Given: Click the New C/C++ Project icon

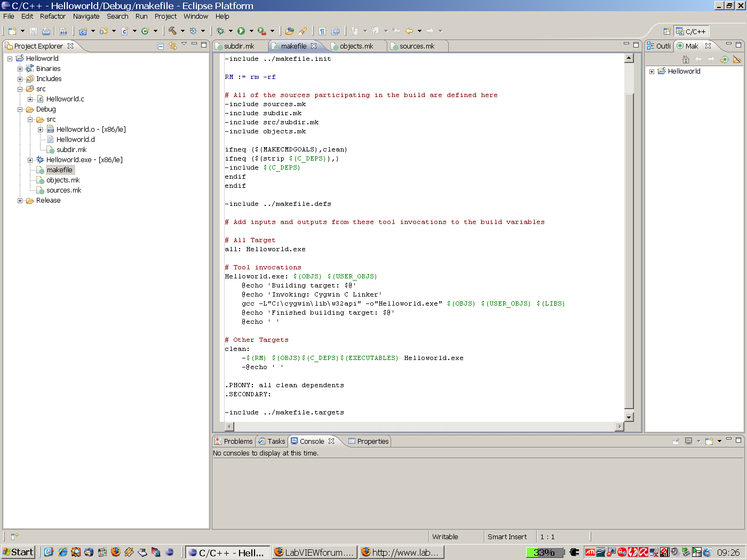Looking at the screenshot, I should [x=83, y=31].
